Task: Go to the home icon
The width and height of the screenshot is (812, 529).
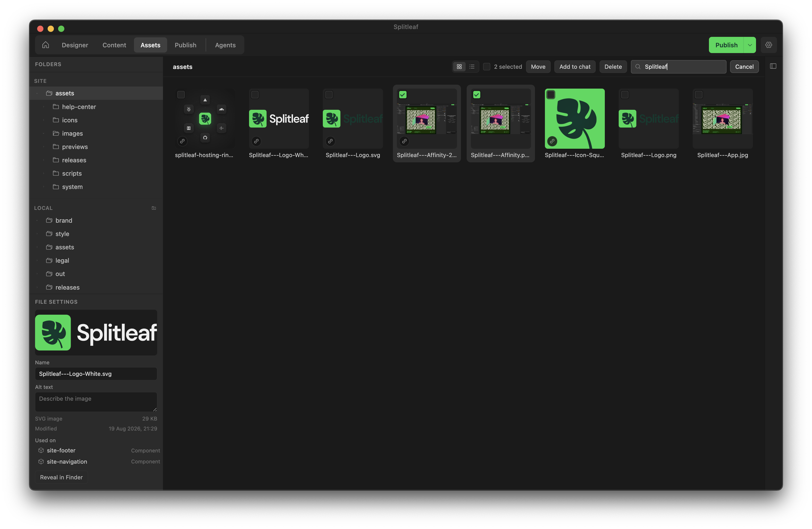Action: tap(46, 45)
